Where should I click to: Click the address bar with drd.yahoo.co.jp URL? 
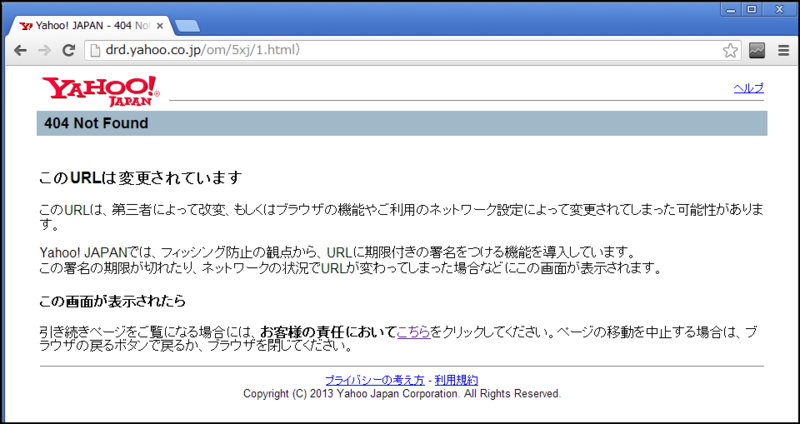pyautogui.click(x=412, y=50)
